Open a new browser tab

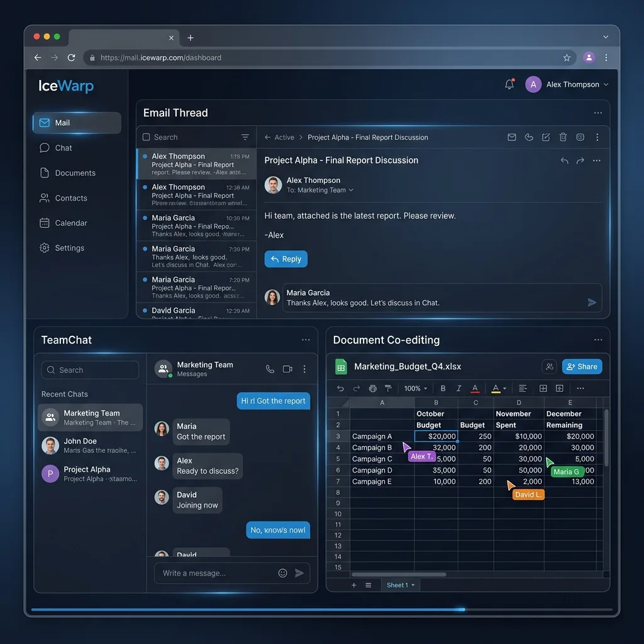click(x=191, y=38)
